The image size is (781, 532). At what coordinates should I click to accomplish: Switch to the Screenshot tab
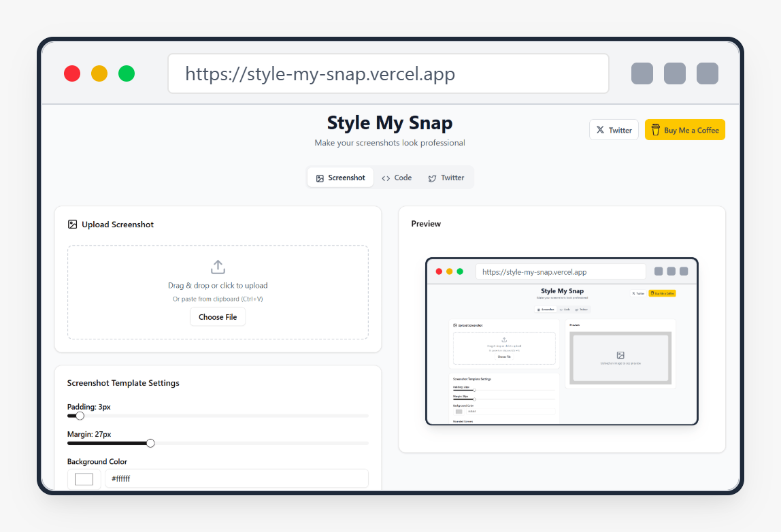click(x=340, y=178)
